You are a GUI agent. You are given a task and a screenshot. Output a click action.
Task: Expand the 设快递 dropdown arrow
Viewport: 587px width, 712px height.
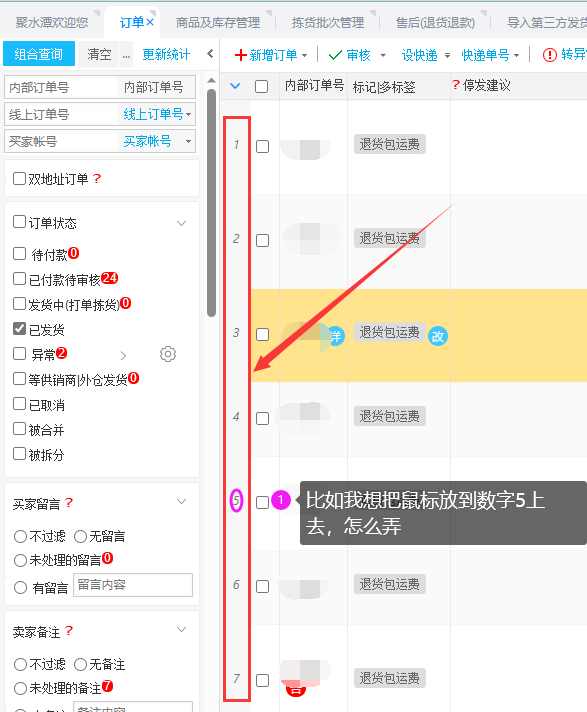click(448, 55)
